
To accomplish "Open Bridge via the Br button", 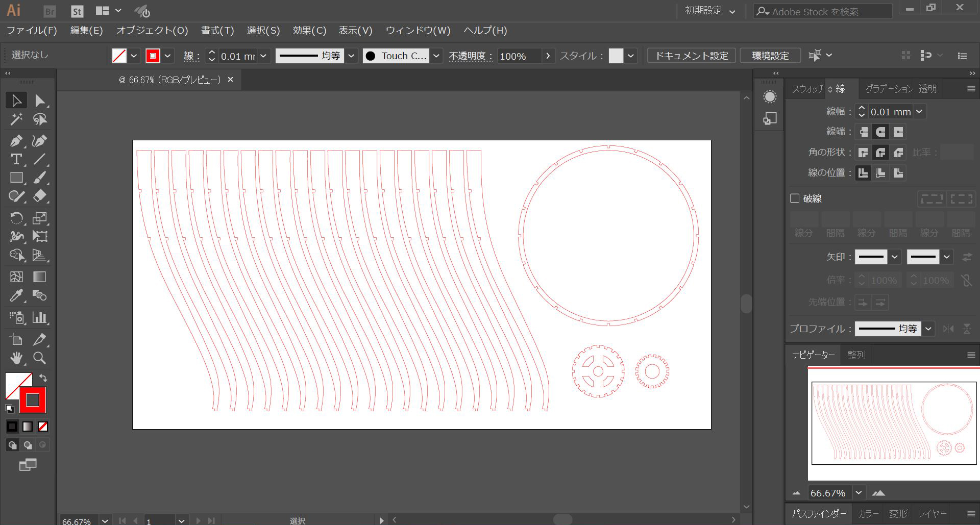I will (x=50, y=11).
